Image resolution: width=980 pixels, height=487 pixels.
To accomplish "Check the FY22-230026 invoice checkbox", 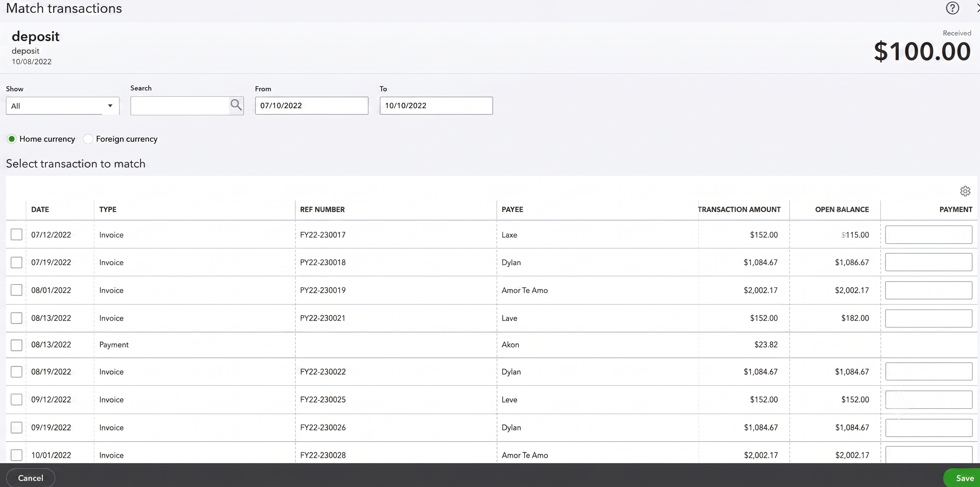I will tap(16, 428).
